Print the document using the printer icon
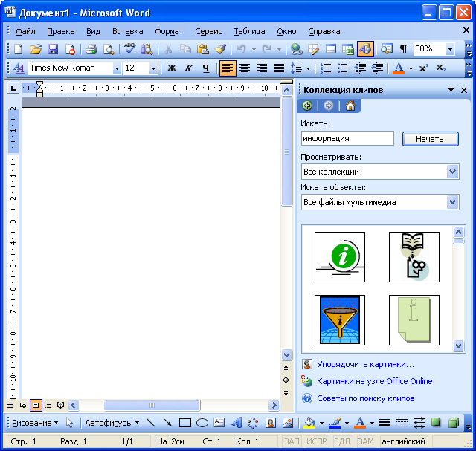 tap(91, 49)
